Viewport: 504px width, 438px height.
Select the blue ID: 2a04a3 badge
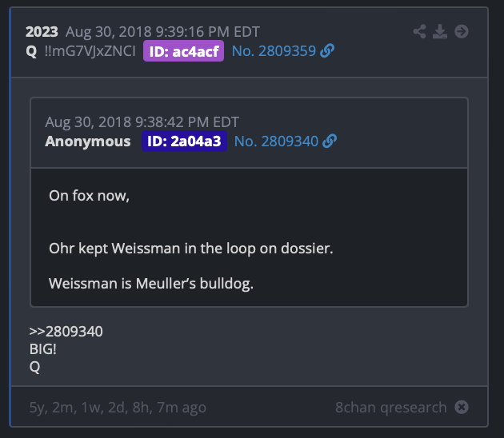(185, 141)
